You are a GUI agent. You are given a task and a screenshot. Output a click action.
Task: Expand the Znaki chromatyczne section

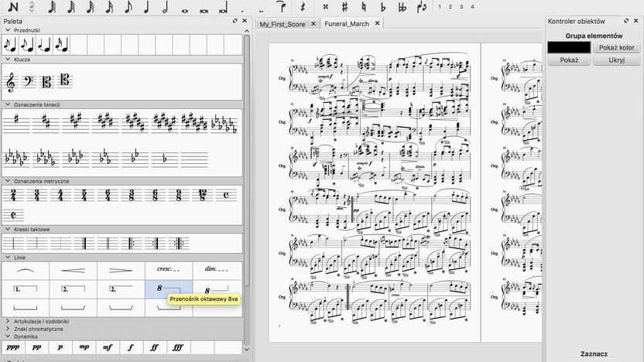[8, 329]
